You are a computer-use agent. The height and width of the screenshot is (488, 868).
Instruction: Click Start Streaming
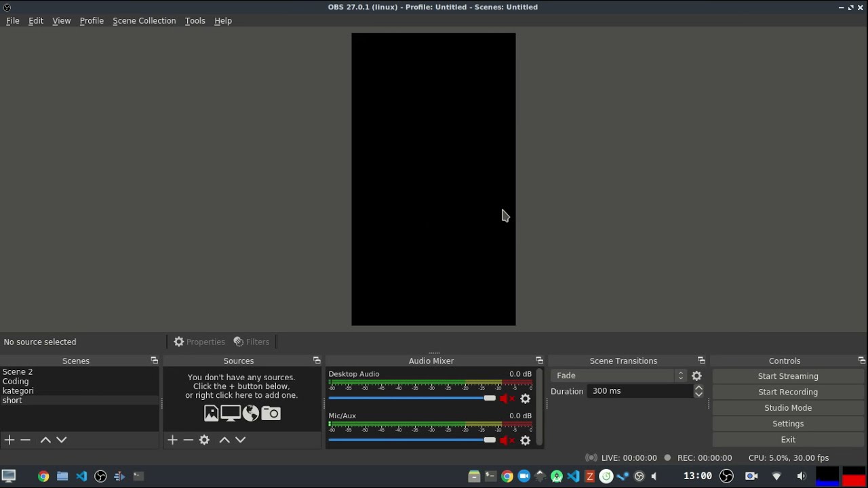[788, 376]
